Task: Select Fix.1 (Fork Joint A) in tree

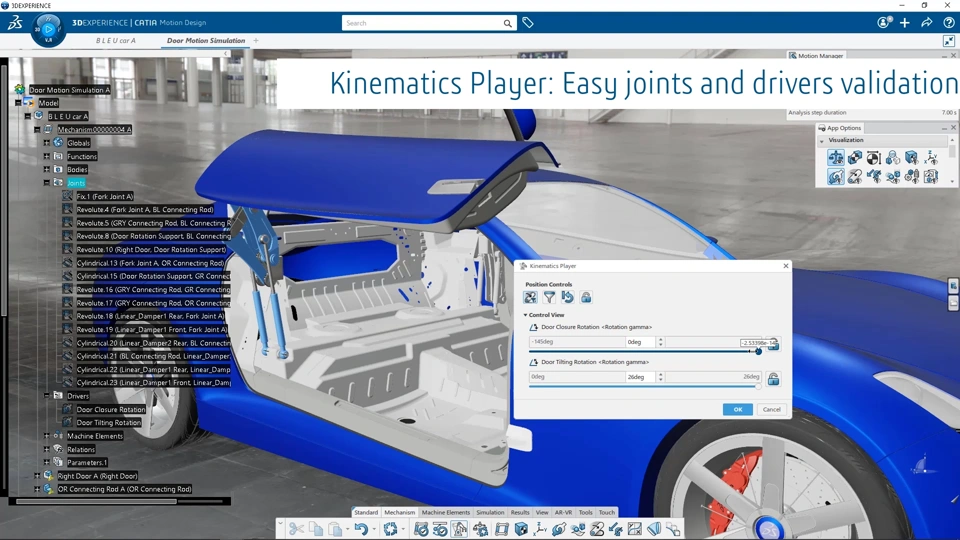Action: tap(105, 197)
